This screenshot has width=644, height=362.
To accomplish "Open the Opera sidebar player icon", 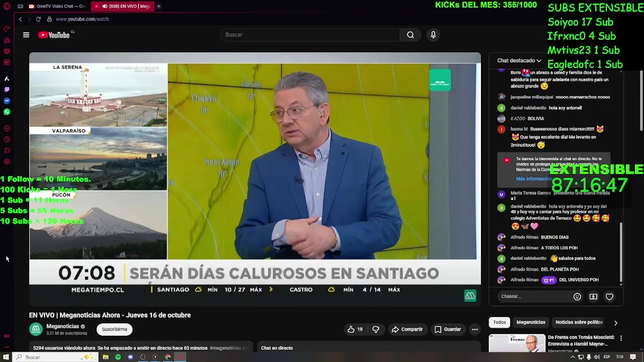I will (x=7, y=128).
